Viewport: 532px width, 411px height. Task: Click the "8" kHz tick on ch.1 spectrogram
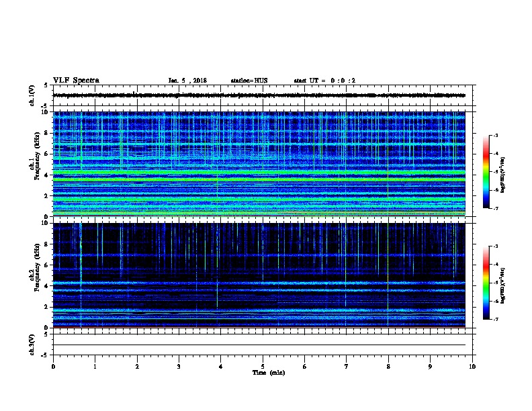pos(46,133)
